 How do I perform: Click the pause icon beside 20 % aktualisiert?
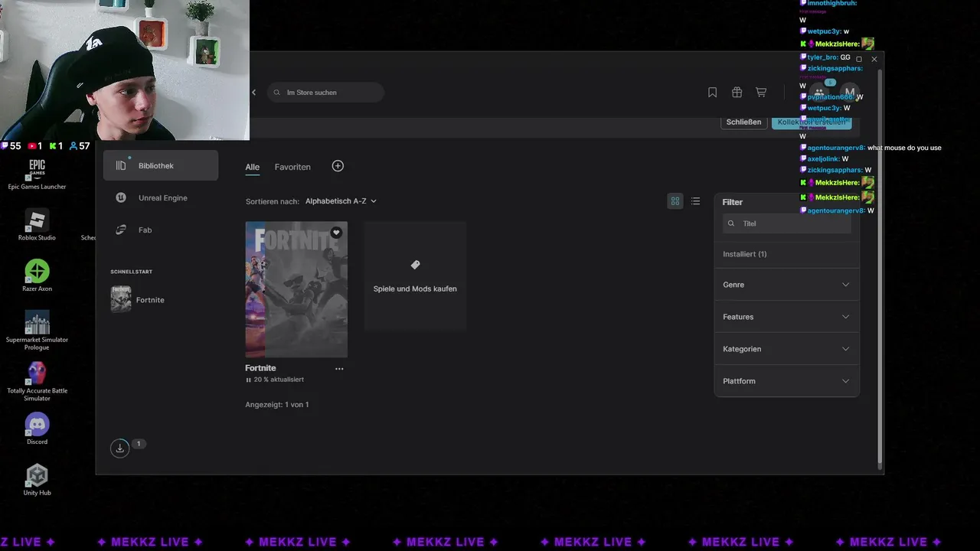tap(248, 380)
